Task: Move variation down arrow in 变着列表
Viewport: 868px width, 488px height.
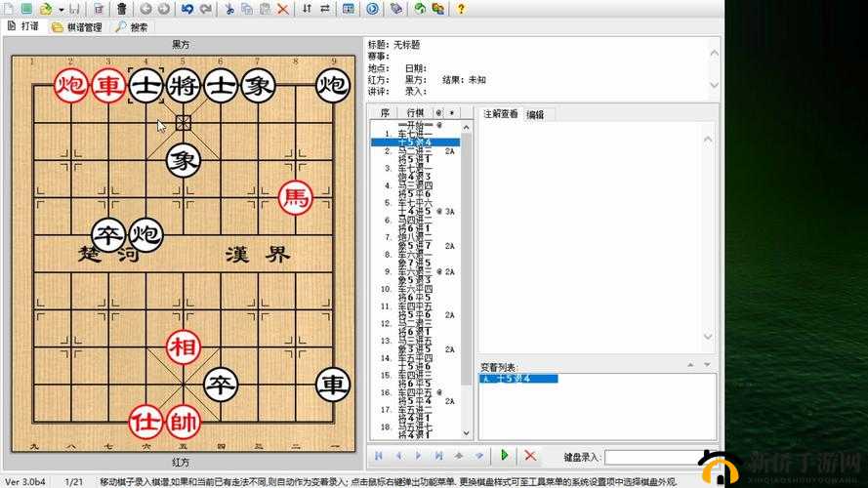Action: 707,365
